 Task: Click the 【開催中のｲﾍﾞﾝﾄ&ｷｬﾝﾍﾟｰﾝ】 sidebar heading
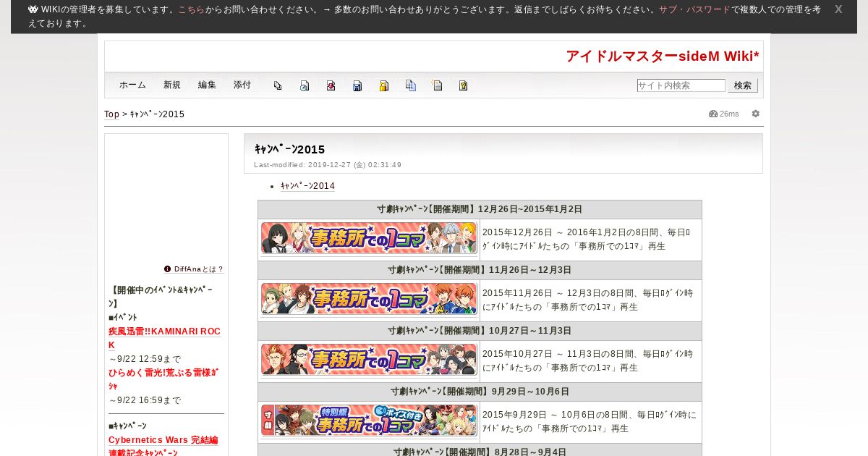tap(161, 297)
